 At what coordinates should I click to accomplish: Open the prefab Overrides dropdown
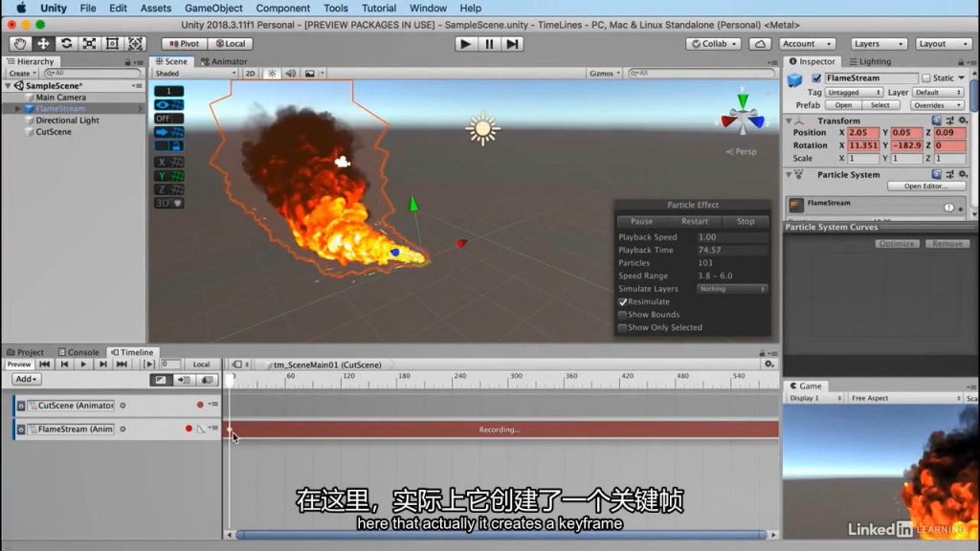[x=937, y=105]
